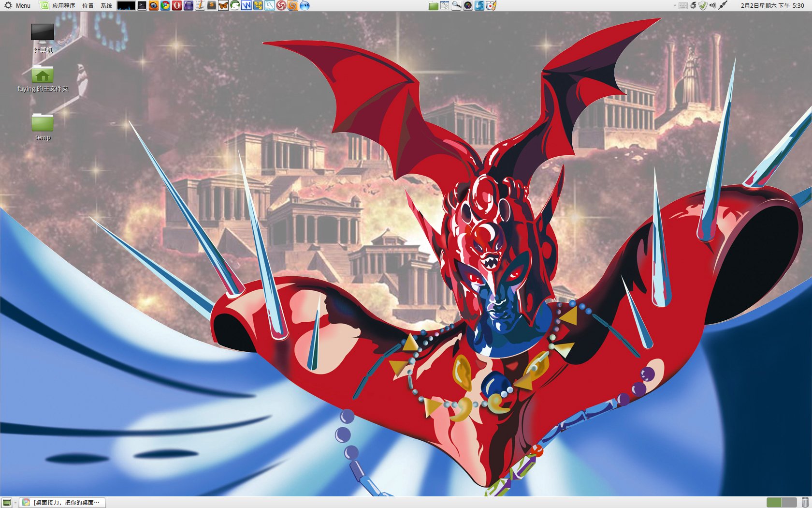Screen dimensions: 812x508
Task: Launch the blue ball face icon
Action: click(x=304, y=5)
